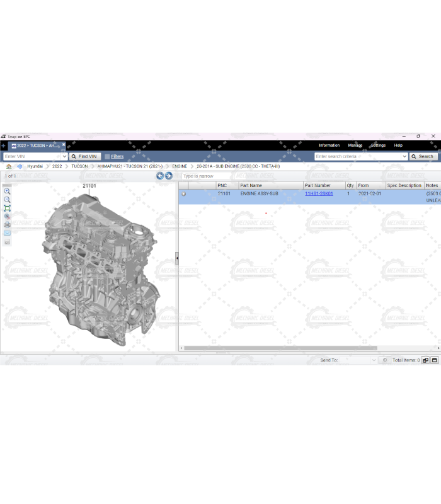
Task: Open the Information menu
Action: click(x=329, y=146)
